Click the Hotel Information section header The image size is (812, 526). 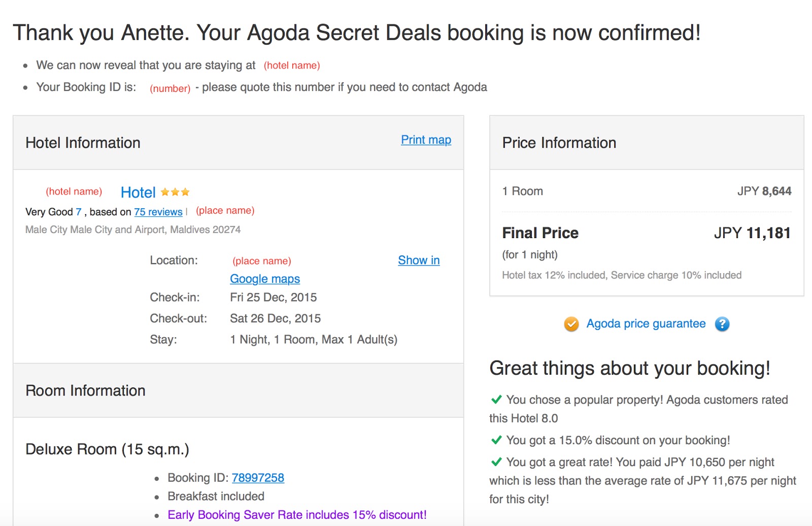[x=83, y=143]
